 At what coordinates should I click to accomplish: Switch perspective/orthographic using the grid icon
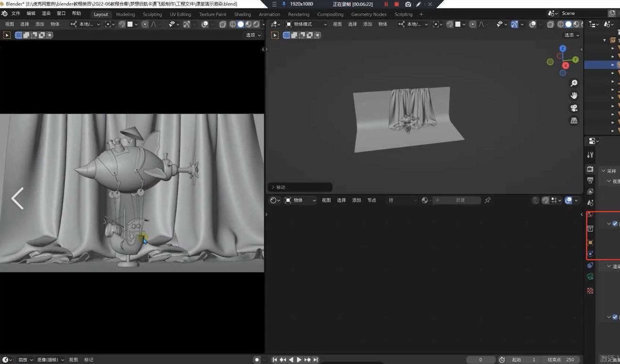tap(574, 121)
